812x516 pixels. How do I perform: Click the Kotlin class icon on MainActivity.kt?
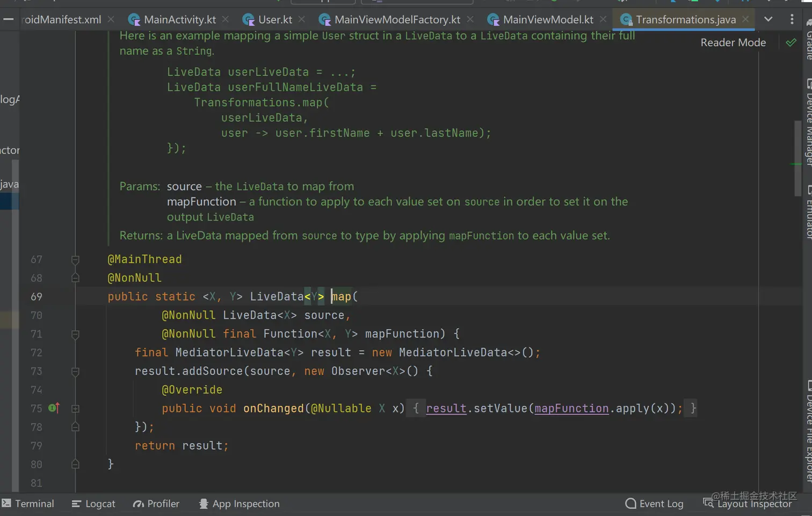tap(134, 20)
